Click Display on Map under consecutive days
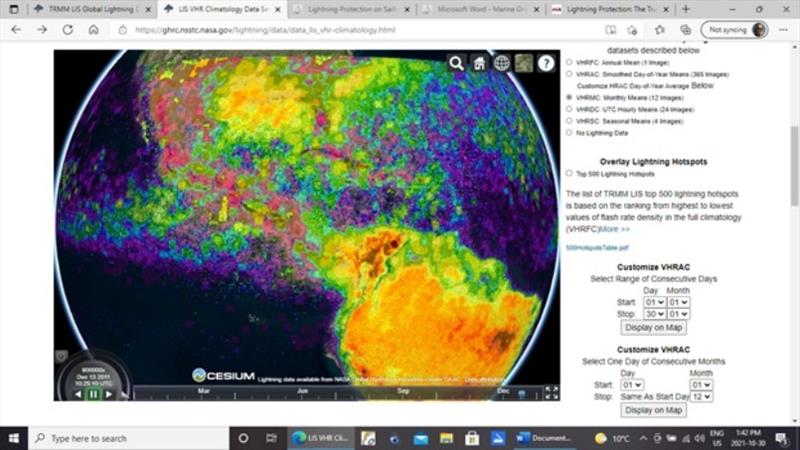800x450 pixels. (654, 328)
